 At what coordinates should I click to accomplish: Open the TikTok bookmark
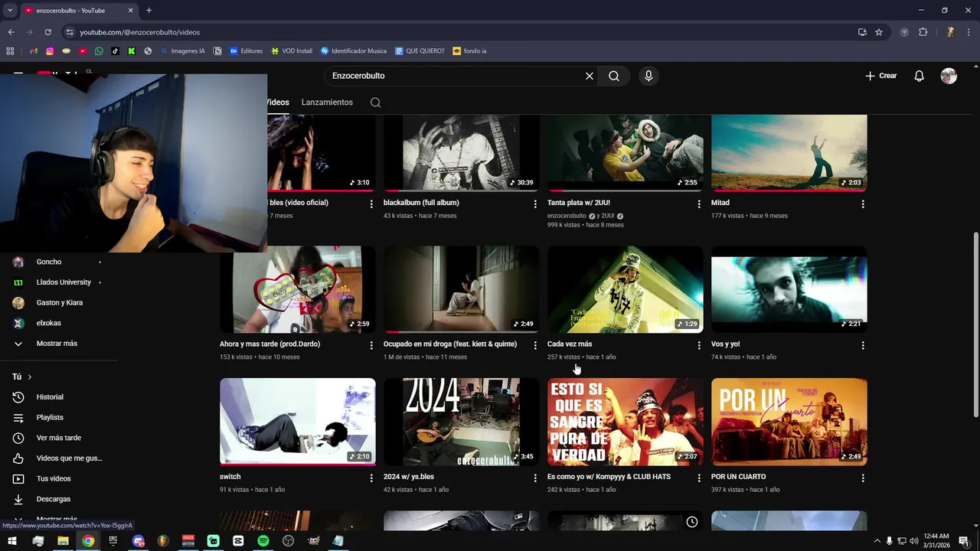(116, 51)
